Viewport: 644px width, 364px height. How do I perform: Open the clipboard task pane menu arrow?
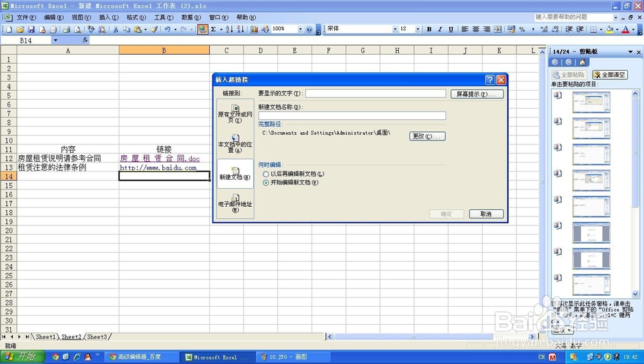click(630, 52)
